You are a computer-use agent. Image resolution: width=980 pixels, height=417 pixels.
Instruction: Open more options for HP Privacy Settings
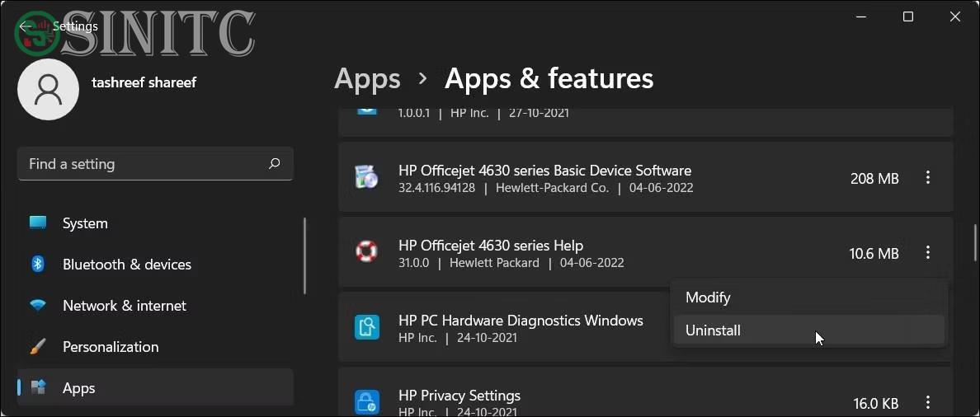tap(927, 402)
